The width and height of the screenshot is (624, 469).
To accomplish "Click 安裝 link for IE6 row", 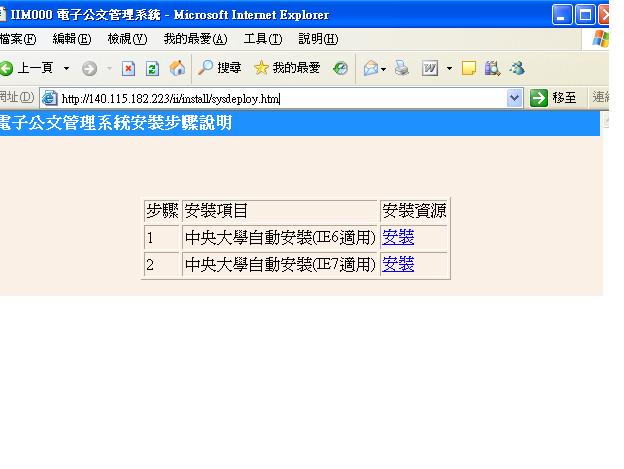I will pos(398,238).
